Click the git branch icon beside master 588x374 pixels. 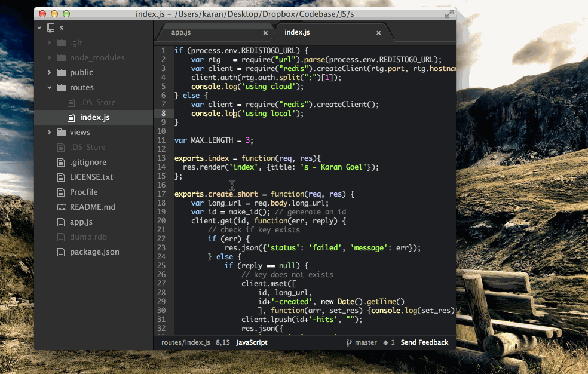pyautogui.click(x=348, y=343)
